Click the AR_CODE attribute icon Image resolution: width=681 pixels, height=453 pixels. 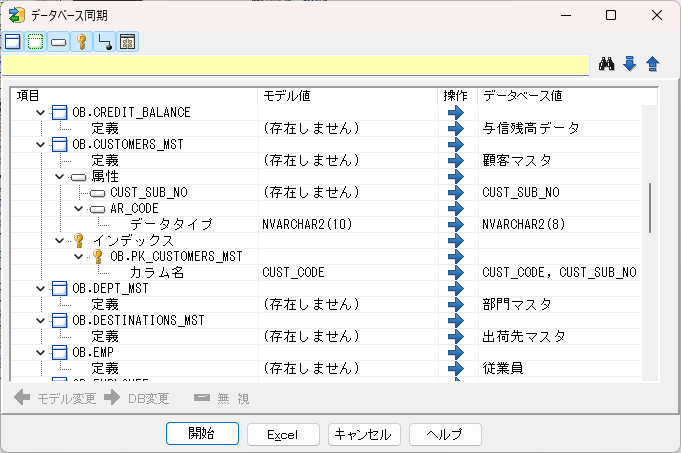pos(98,209)
